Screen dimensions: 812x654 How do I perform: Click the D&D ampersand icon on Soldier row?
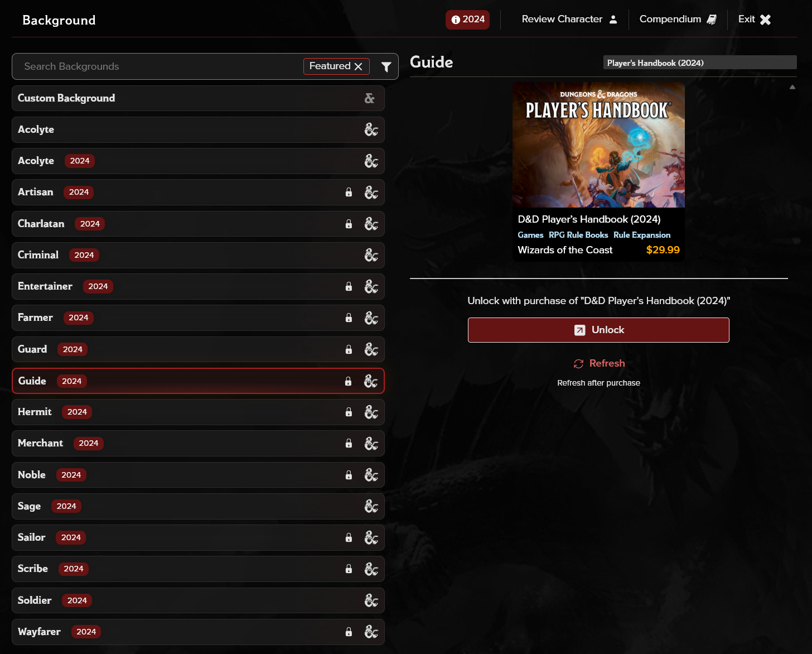371,600
